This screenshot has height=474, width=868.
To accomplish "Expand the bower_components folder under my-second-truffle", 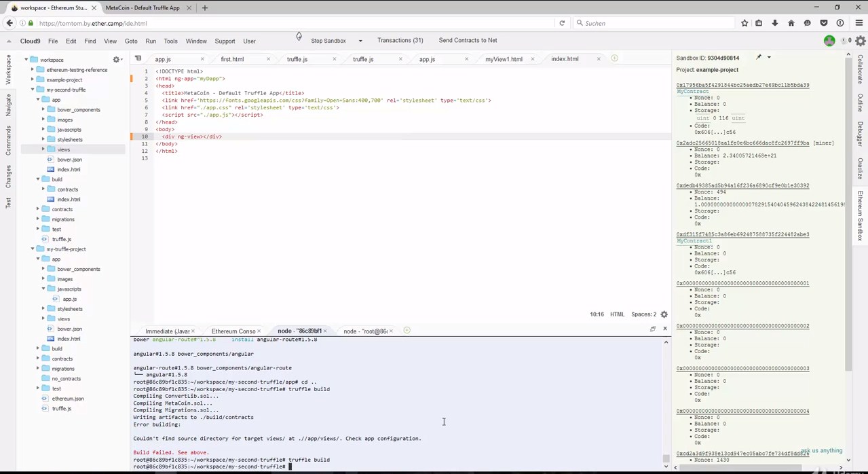I will click(x=43, y=109).
